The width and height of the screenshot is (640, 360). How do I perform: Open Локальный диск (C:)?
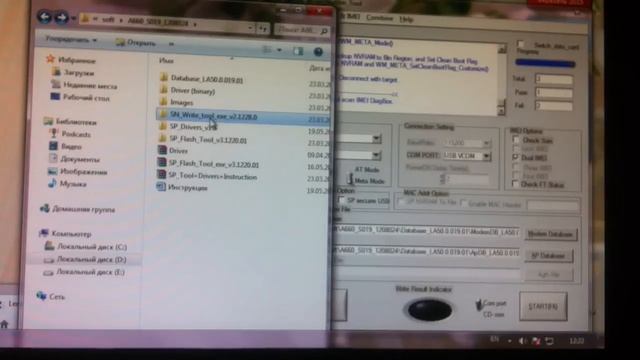(86, 247)
